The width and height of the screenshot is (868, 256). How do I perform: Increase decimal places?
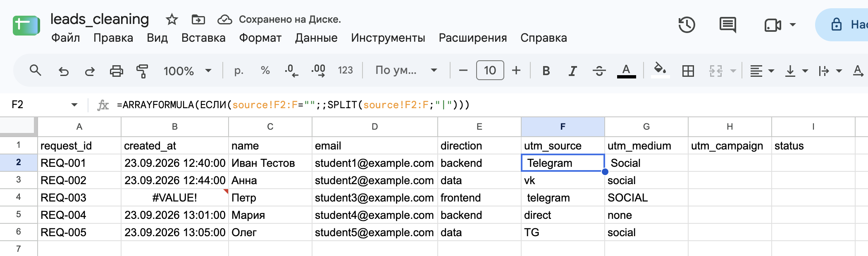318,71
